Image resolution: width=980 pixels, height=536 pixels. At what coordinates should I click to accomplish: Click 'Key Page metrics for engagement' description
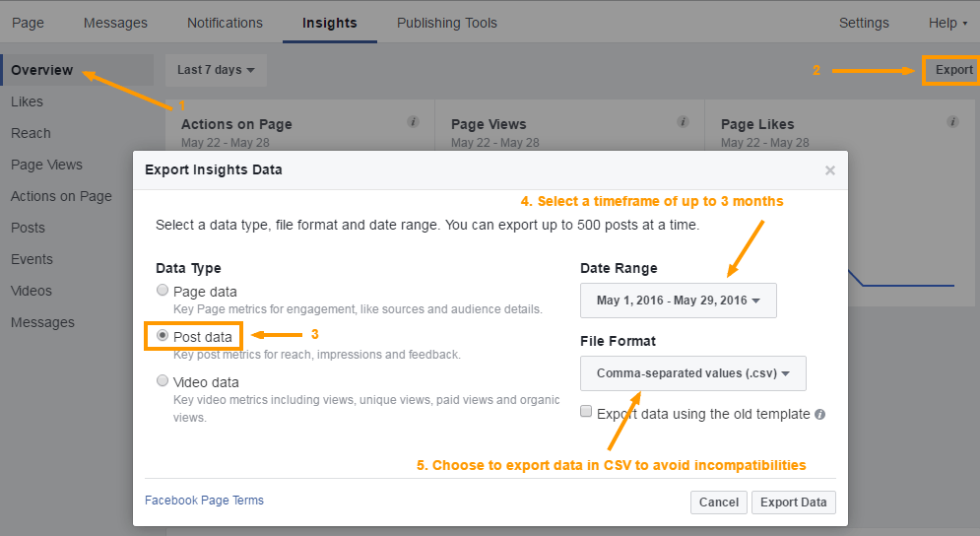coord(358,309)
